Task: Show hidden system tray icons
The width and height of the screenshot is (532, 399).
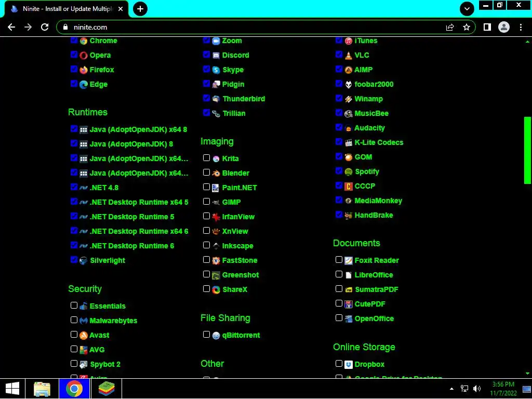Action: pos(451,389)
